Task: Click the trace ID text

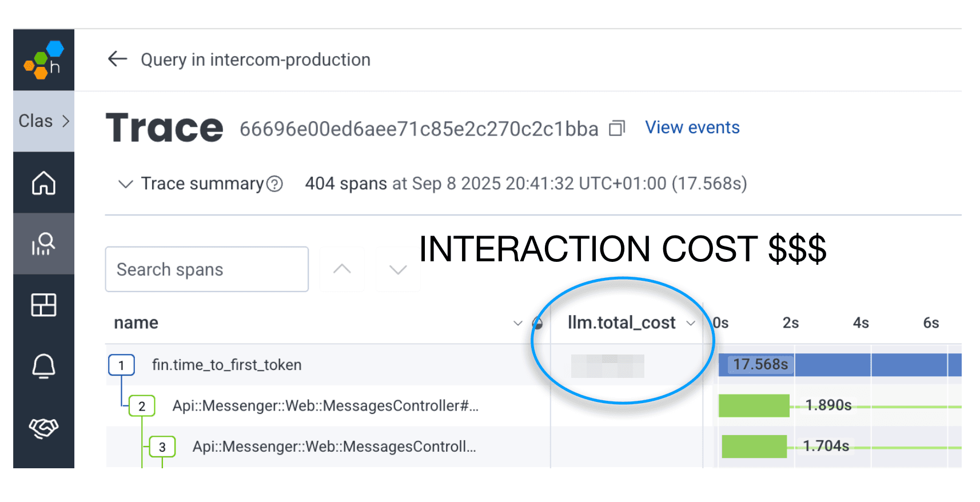Action: click(x=419, y=129)
